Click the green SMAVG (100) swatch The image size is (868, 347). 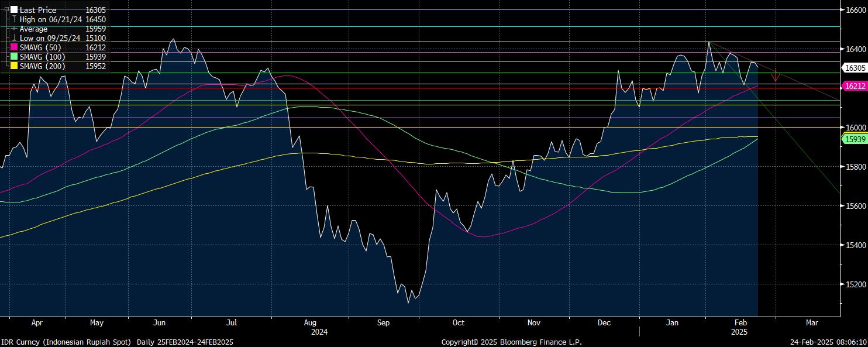(14, 57)
